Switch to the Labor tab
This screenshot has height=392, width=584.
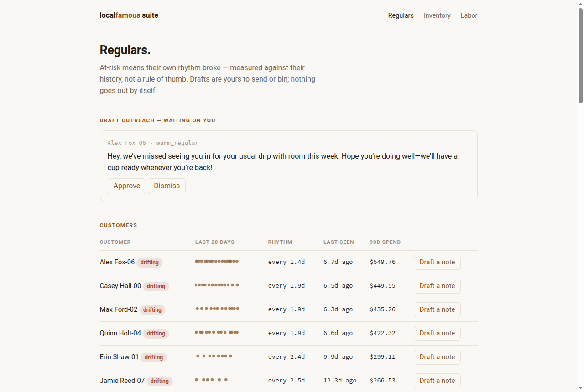(469, 15)
